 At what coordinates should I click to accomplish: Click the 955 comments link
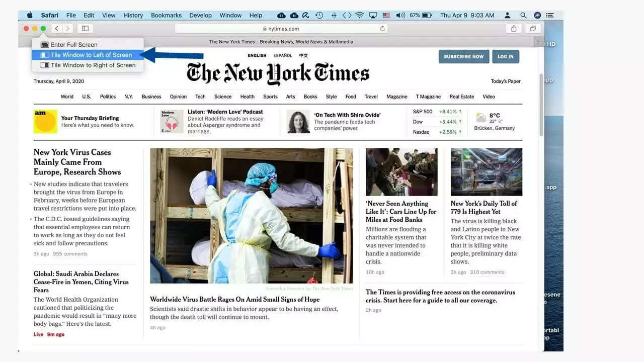pos(70,254)
